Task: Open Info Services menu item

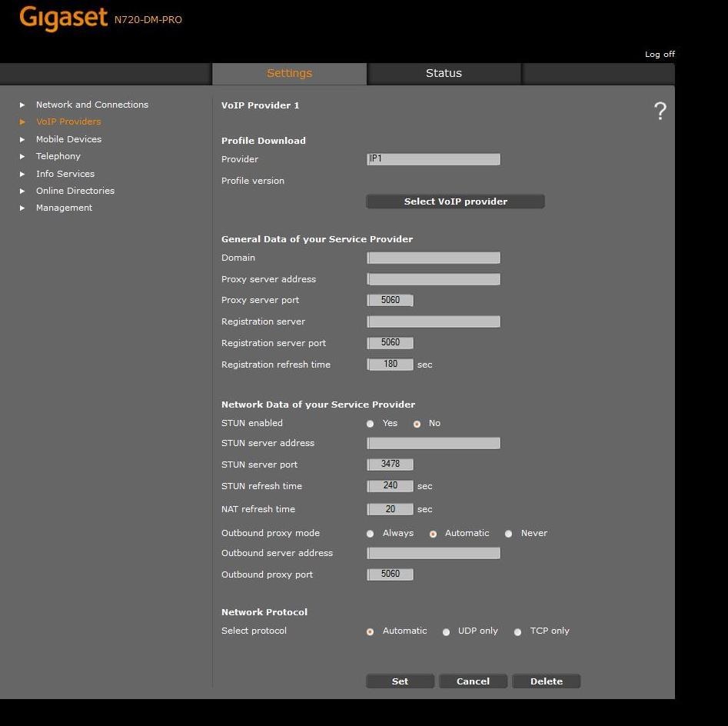Action: 65,174
